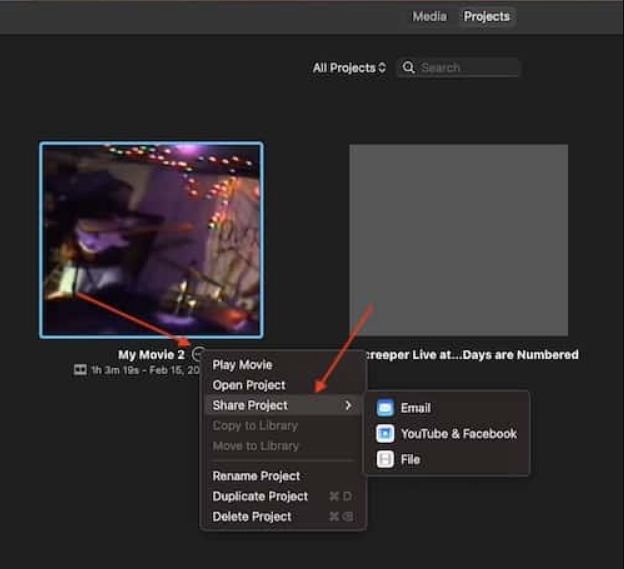Click the Share Project submenu chevron
The height and width of the screenshot is (569, 624).
[x=348, y=405]
